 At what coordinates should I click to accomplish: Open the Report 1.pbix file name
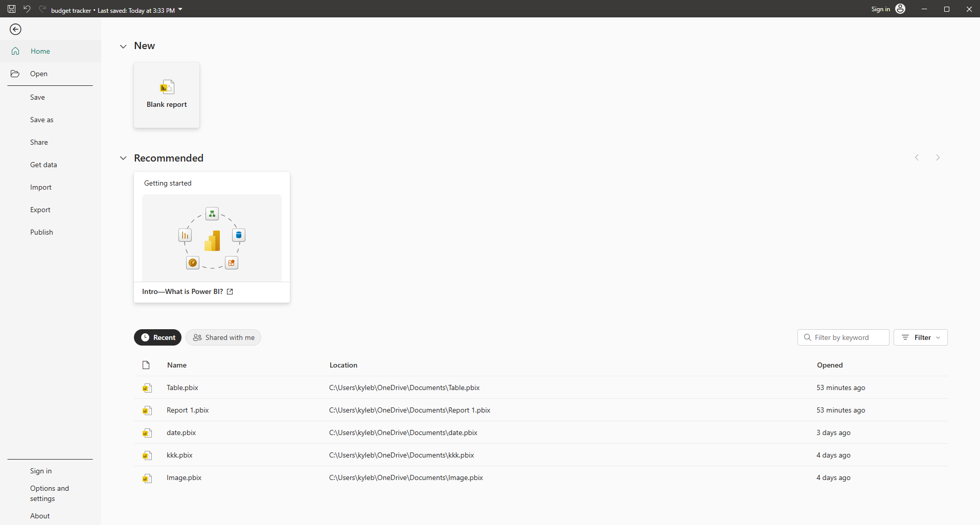click(188, 410)
